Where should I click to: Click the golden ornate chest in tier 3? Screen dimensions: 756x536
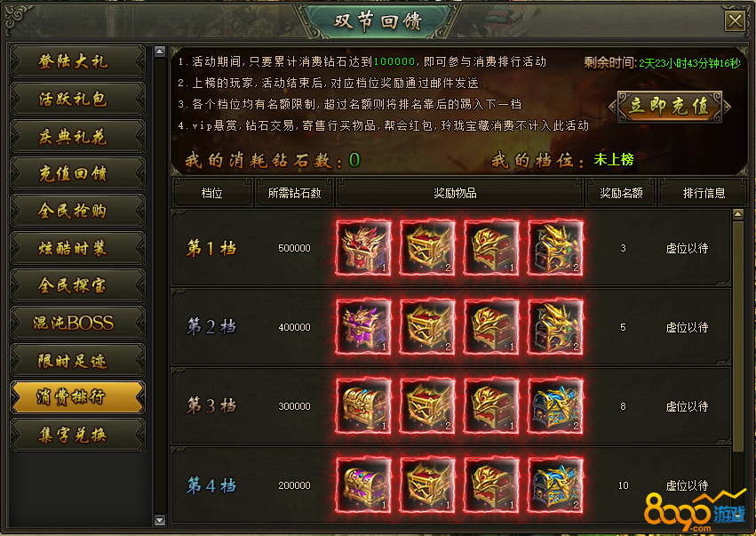(x=363, y=406)
